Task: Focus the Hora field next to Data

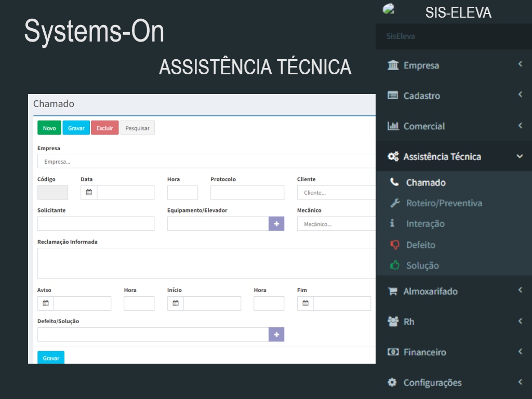Action: tap(182, 192)
